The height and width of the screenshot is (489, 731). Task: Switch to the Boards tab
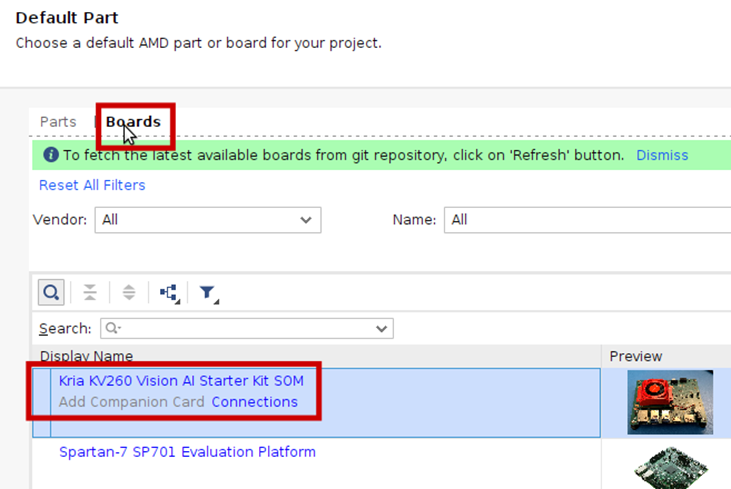(133, 122)
